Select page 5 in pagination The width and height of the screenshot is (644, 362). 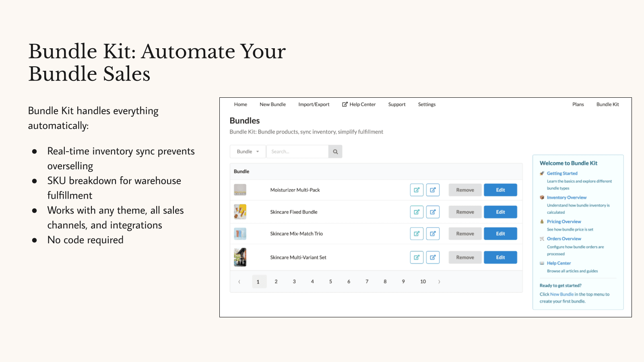pyautogui.click(x=330, y=282)
